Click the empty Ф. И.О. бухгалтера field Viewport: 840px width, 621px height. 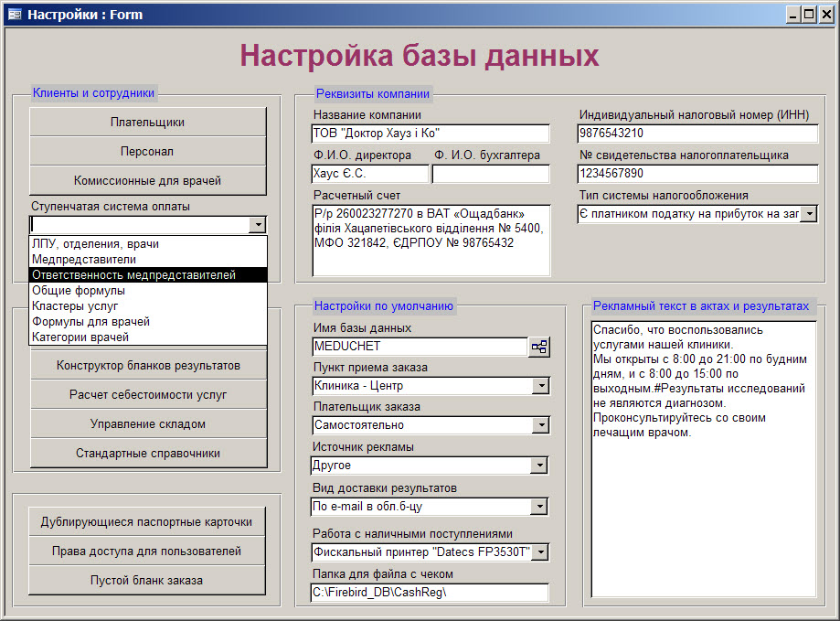point(491,174)
